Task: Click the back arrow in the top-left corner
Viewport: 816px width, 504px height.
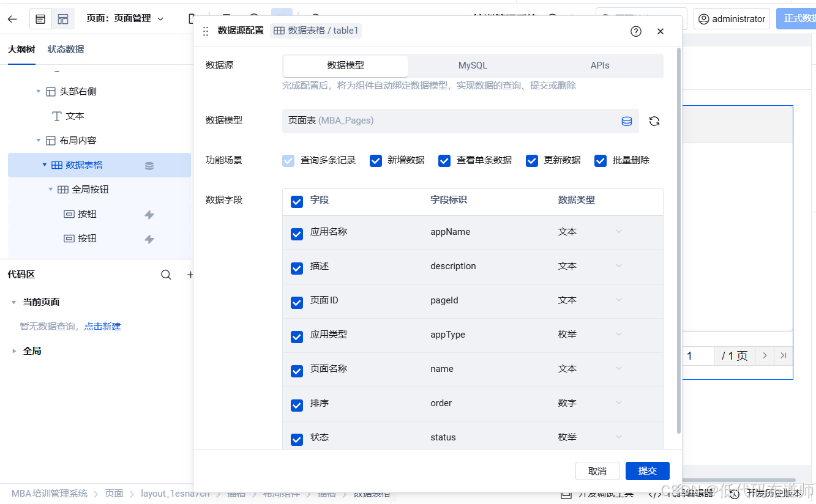Action: click(x=12, y=18)
